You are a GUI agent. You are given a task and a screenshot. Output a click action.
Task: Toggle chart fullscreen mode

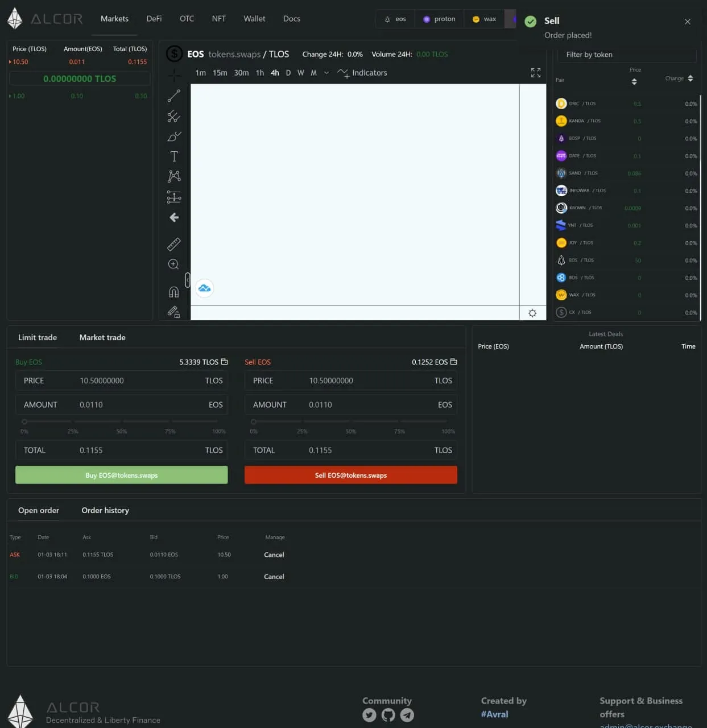point(536,73)
